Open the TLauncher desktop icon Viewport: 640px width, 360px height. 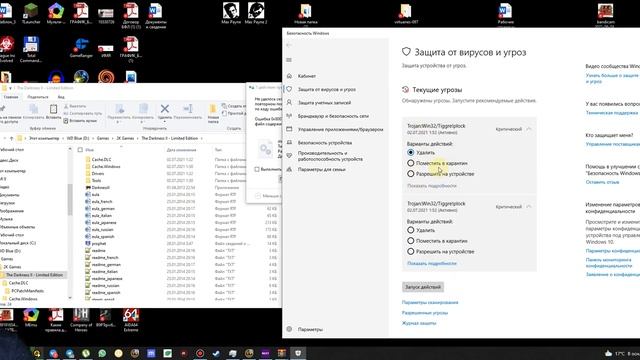click(x=31, y=13)
